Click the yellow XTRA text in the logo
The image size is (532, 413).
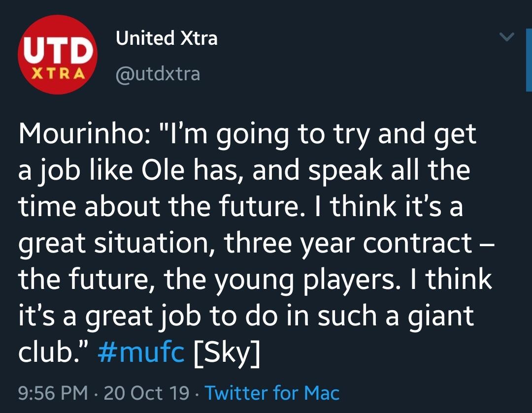57,74
